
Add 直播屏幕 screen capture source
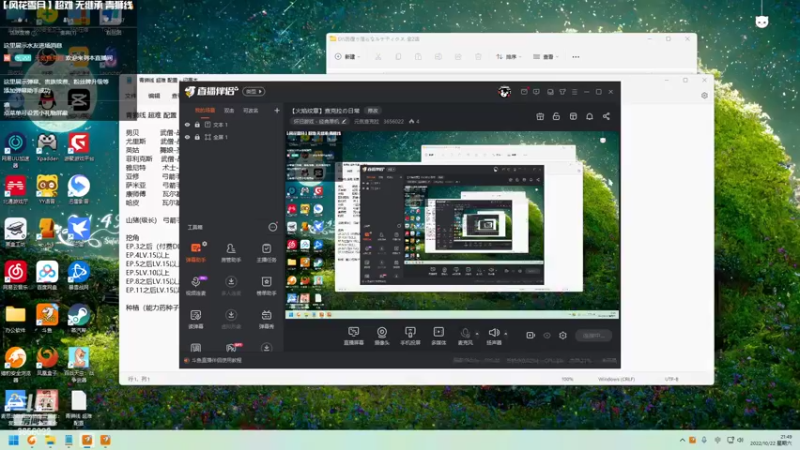pos(354,336)
